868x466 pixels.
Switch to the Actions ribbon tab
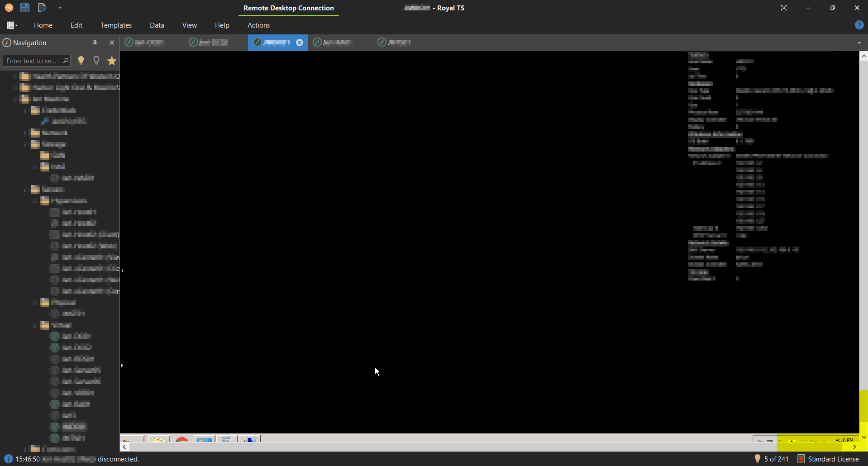(x=258, y=25)
